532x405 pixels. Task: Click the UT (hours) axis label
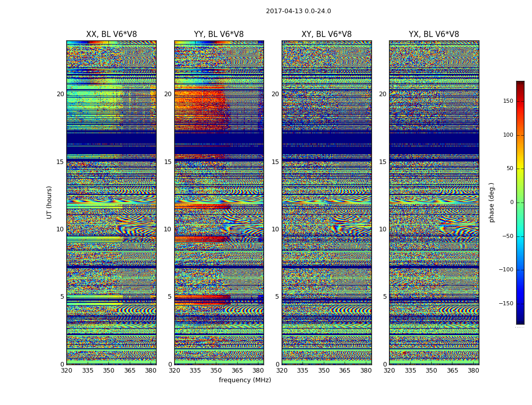tap(49, 202)
